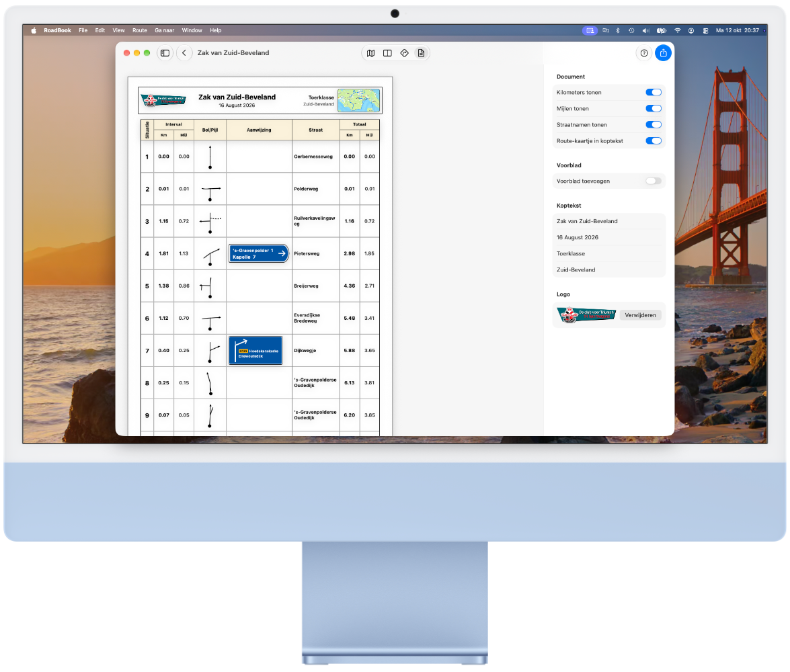790x672 pixels.
Task: Toggle Straatnamen tonen switch
Action: [654, 124]
